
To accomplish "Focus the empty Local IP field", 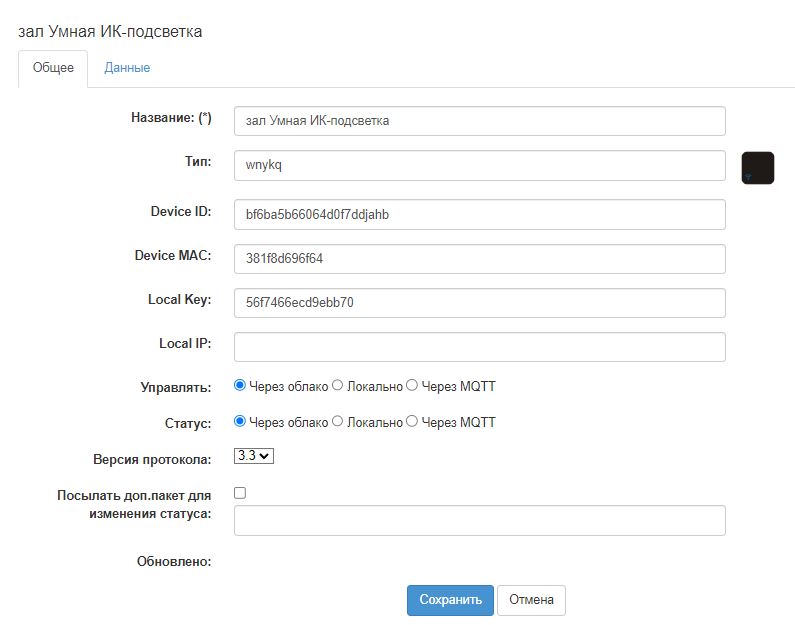I will pos(479,347).
